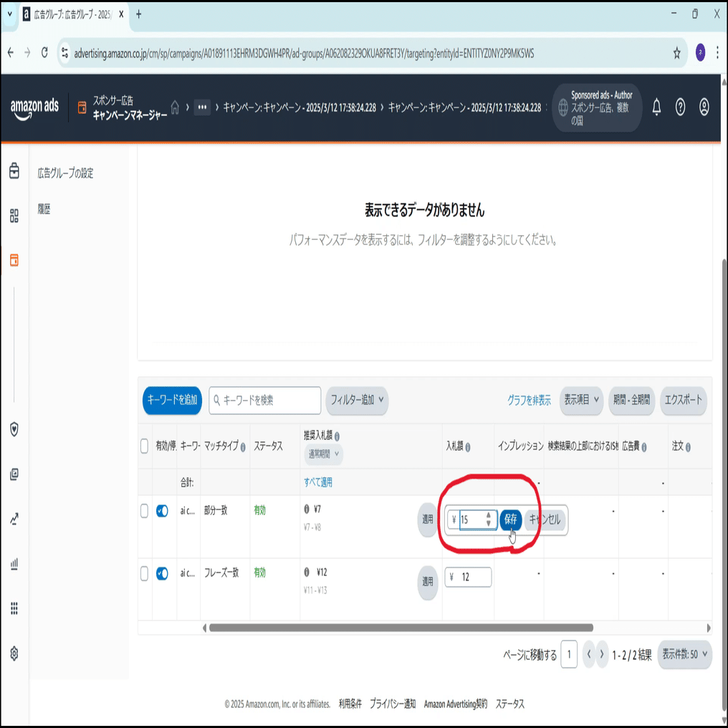Click the すべて適用 link

coord(318,482)
